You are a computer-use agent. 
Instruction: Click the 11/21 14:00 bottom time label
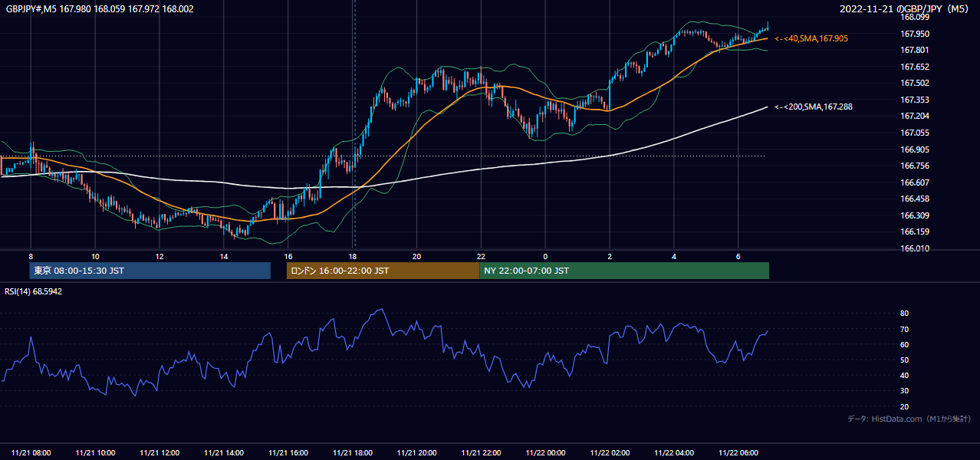[225, 452]
